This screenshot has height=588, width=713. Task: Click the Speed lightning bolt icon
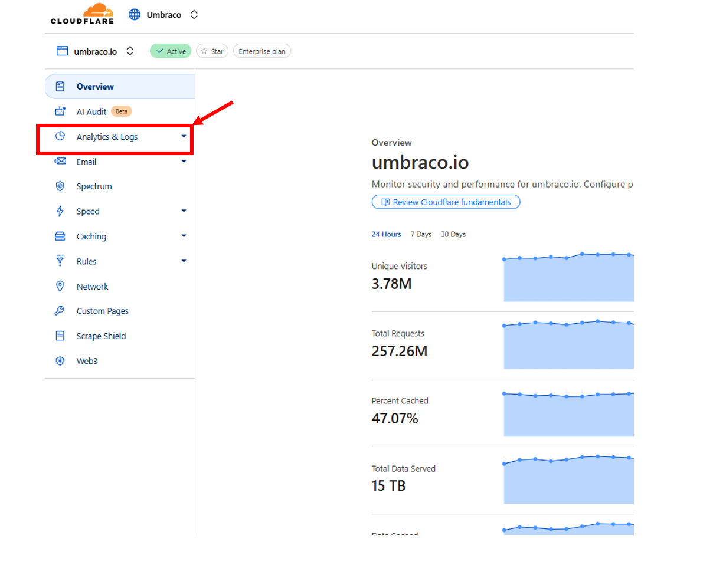click(x=60, y=211)
